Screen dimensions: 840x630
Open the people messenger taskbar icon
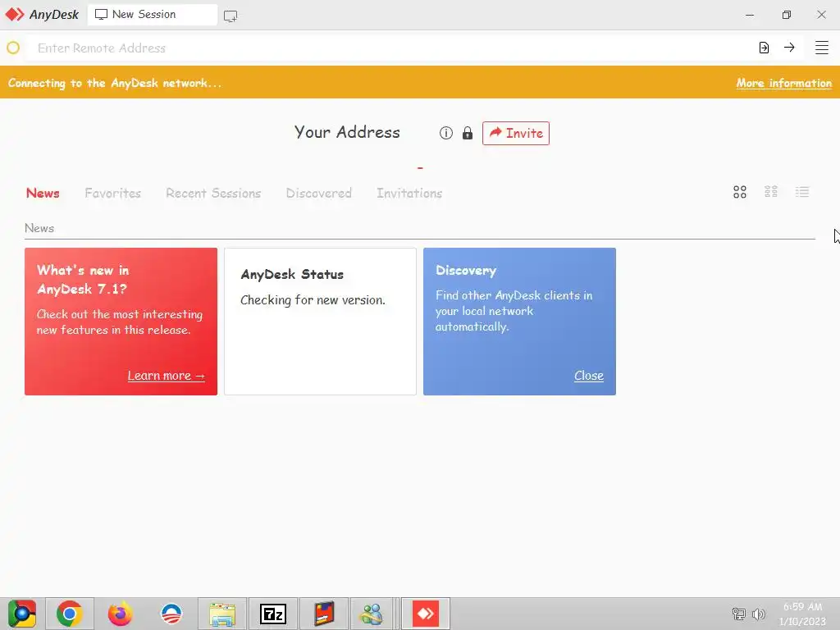(372, 614)
